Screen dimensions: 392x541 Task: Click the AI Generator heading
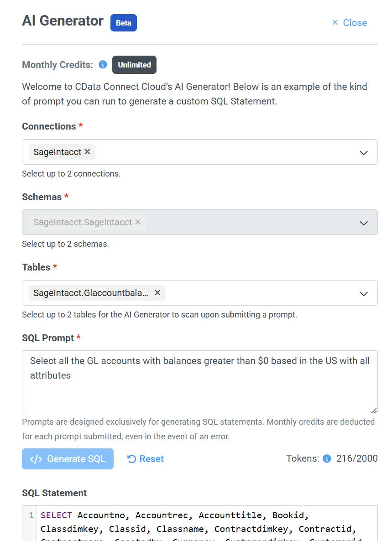[63, 21]
